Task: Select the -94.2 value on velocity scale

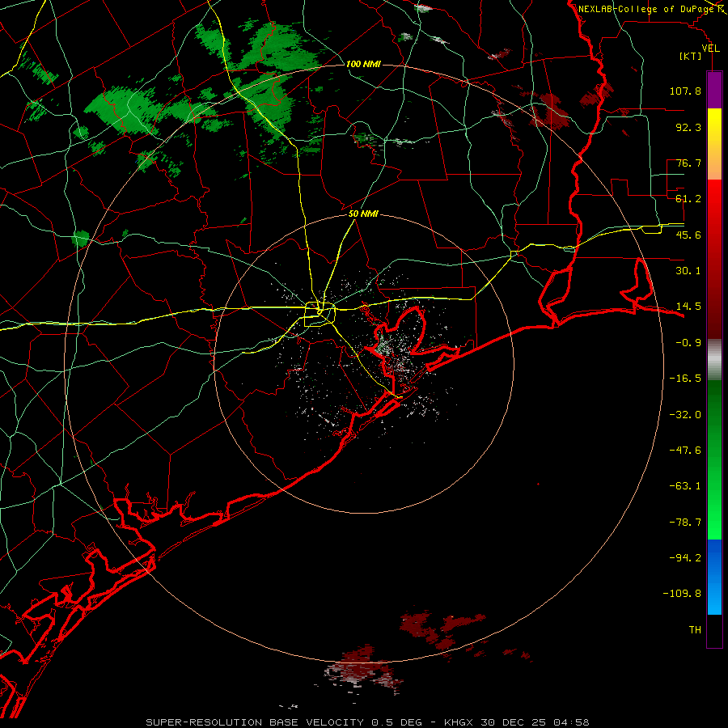Action: coord(685,558)
